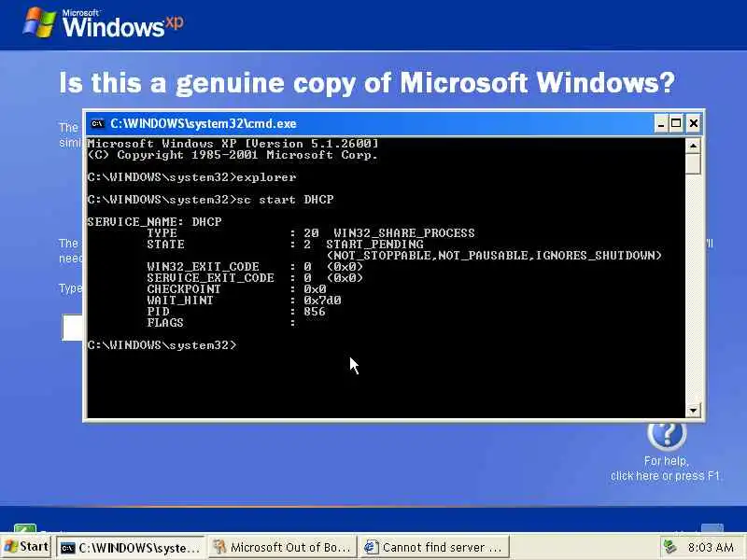Click scroll up arrow in cmd window
The width and height of the screenshot is (747, 560).
pos(693,146)
